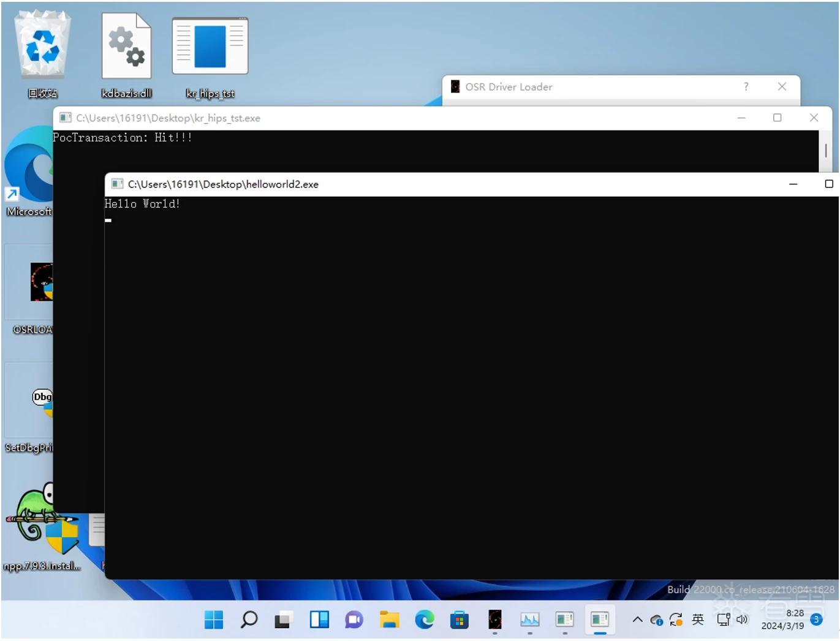Minimize the kr_hips_tst.exe console window
Viewport: 840px width, 641px height.
coord(741,118)
